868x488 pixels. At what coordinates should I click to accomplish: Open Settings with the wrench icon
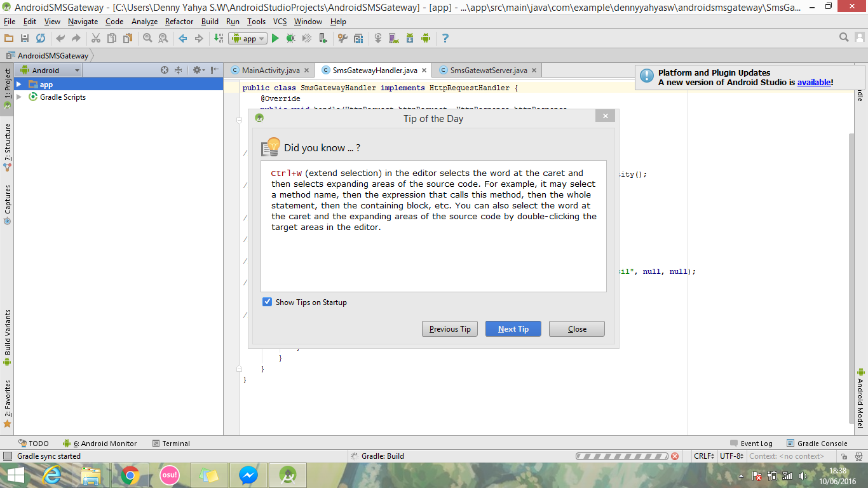click(x=342, y=38)
